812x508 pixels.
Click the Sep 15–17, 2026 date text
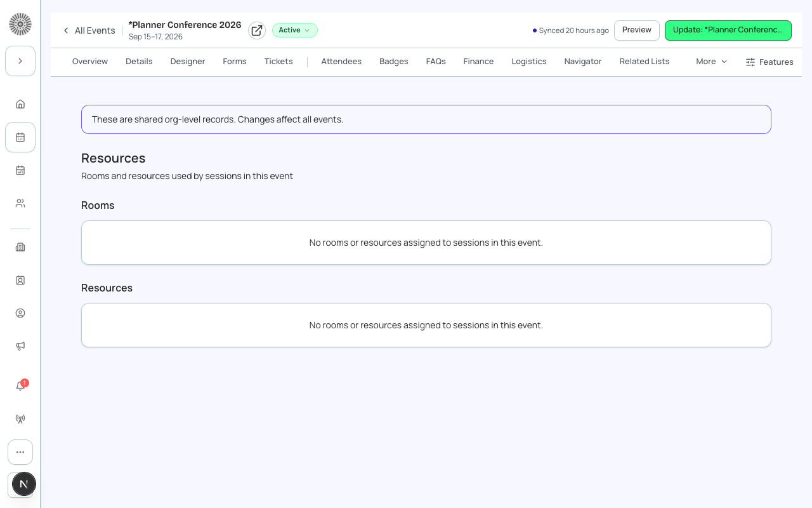(x=155, y=37)
